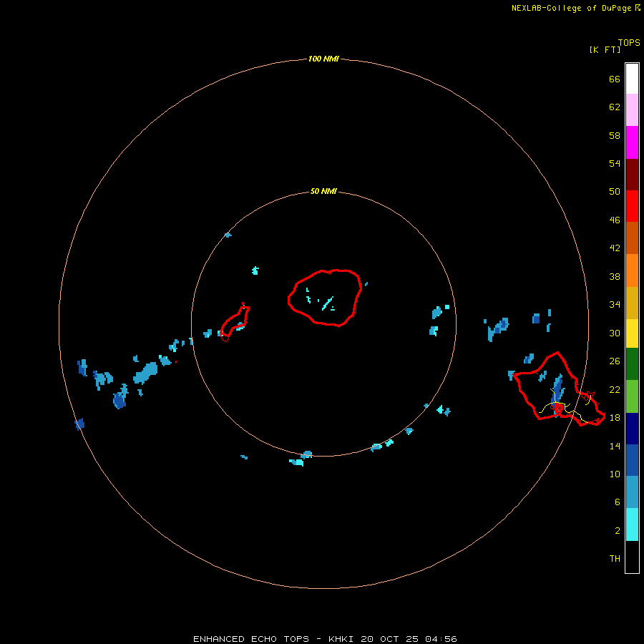The image size is (644, 644).
Task: Click the "22" legend value
Action: click(x=615, y=390)
